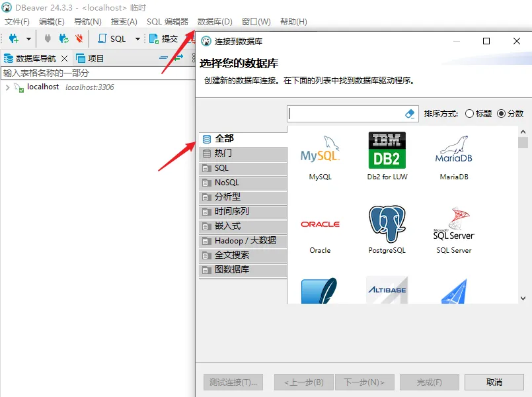Expand the localhost connection node
Viewport: 532px width, 397px height.
click(7, 87)
